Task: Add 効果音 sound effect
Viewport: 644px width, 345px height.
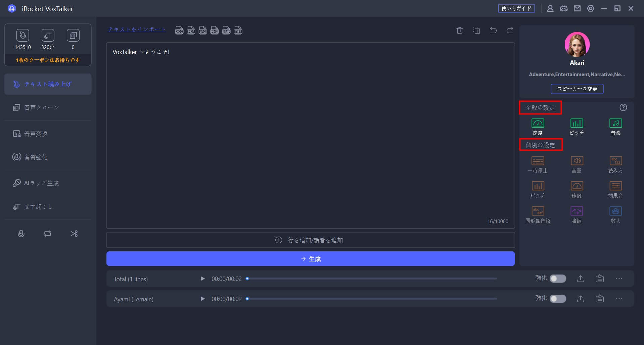Action: 615,190
